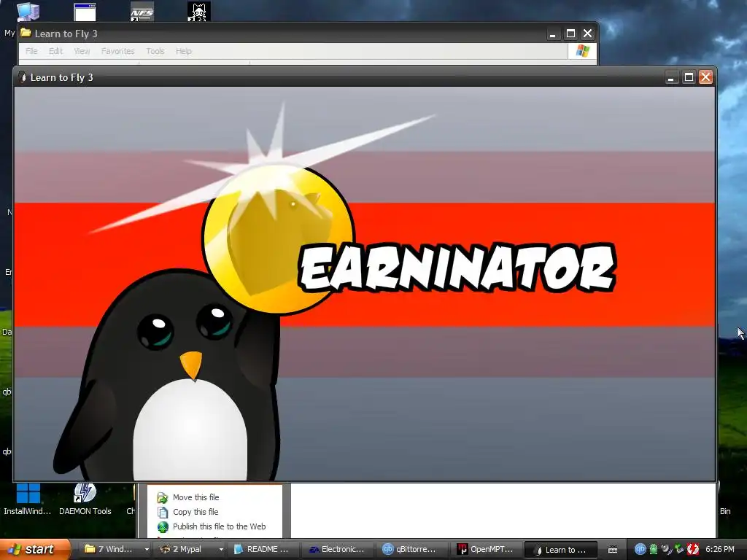This screenshot has width=747, height=560.
Task: Click the network arrows tray icon
Action: point(679,549)
